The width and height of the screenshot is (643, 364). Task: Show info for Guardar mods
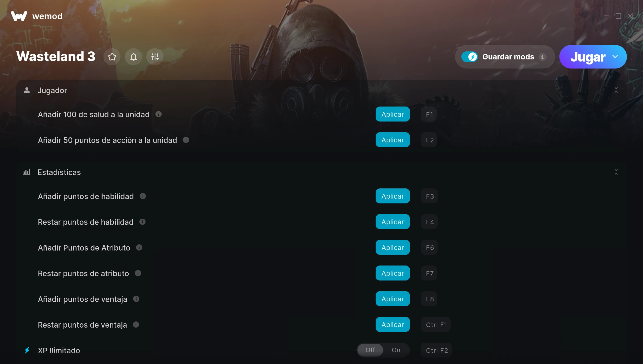(542, 57)
